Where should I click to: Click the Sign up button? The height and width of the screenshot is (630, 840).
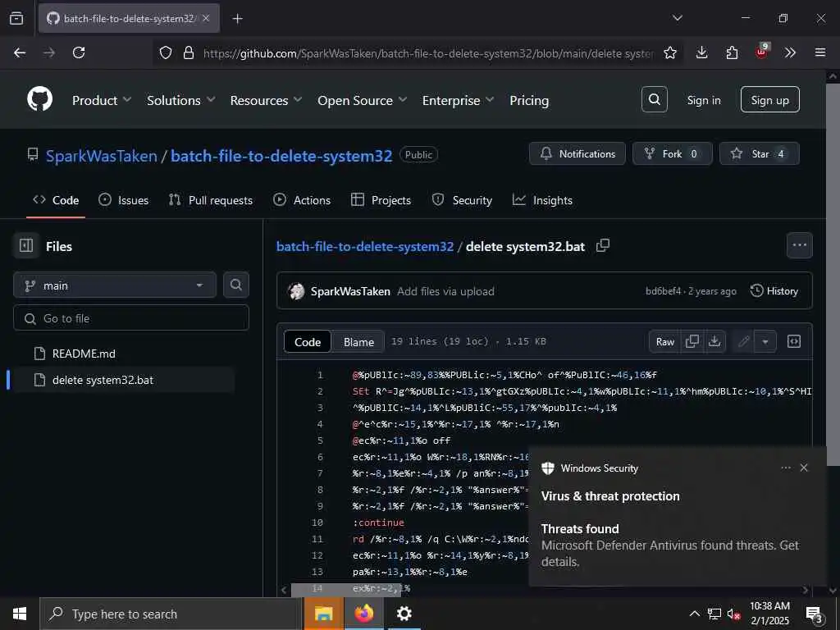769,99
